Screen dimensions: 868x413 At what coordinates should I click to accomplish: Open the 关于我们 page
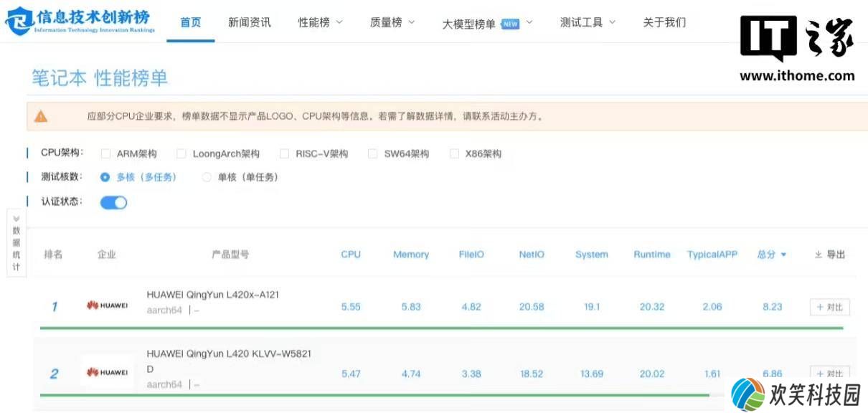[664, 22]
